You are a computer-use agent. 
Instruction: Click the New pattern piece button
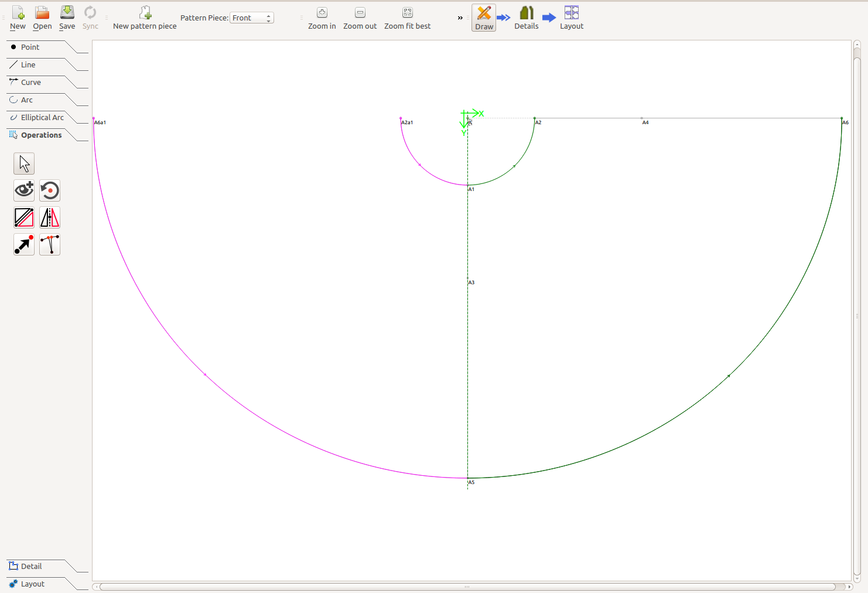145,18
